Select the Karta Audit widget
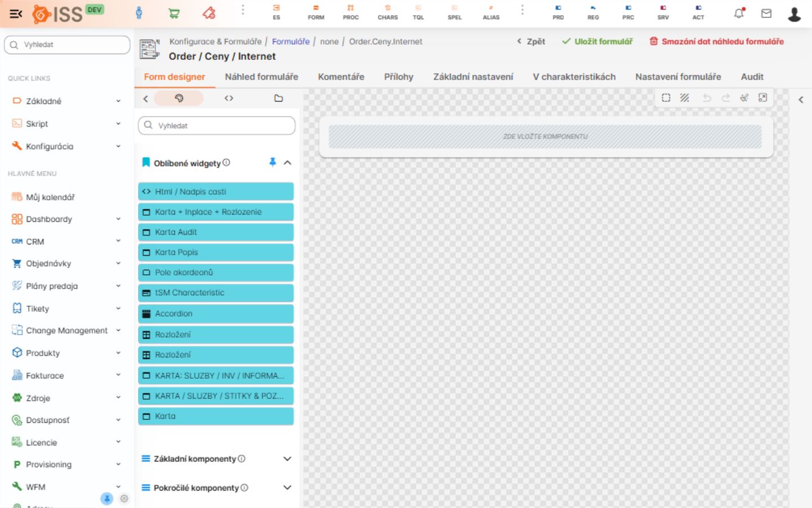The width and height of the screenshot is (812, 508). [216, 232]
